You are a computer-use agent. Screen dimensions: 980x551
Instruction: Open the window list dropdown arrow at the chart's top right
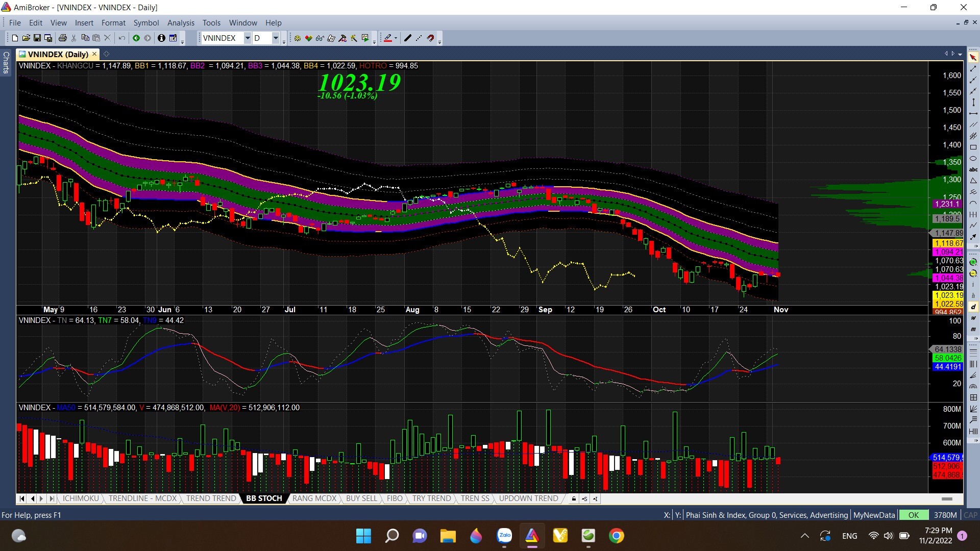pyautogui.click(x=960, y=54)
